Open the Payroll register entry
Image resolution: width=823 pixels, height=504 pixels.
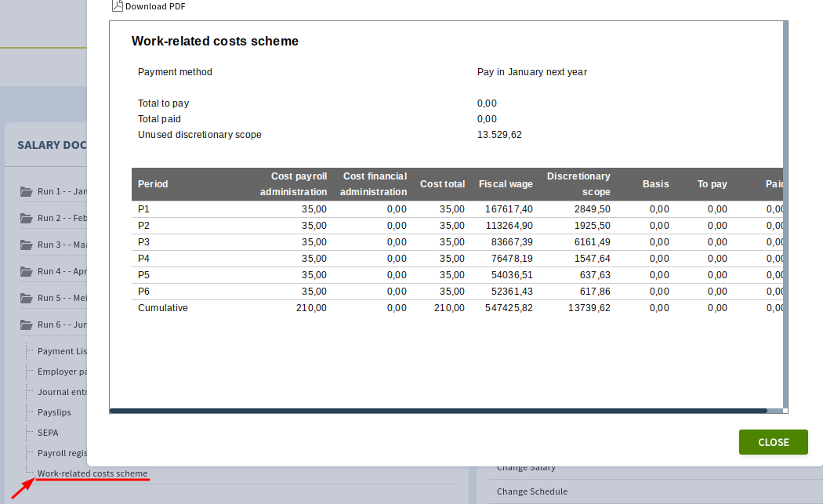coord(62,453)
